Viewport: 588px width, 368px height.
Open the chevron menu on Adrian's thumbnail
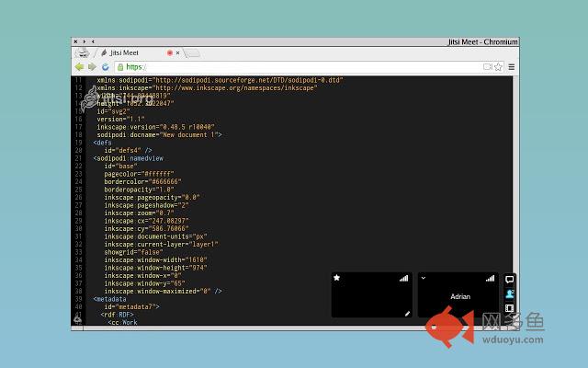pyautogui.click(x=424, y=278)
